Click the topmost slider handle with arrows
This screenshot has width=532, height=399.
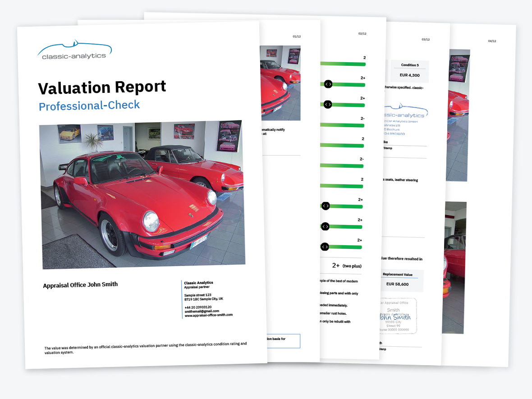(x=328, y=84)
